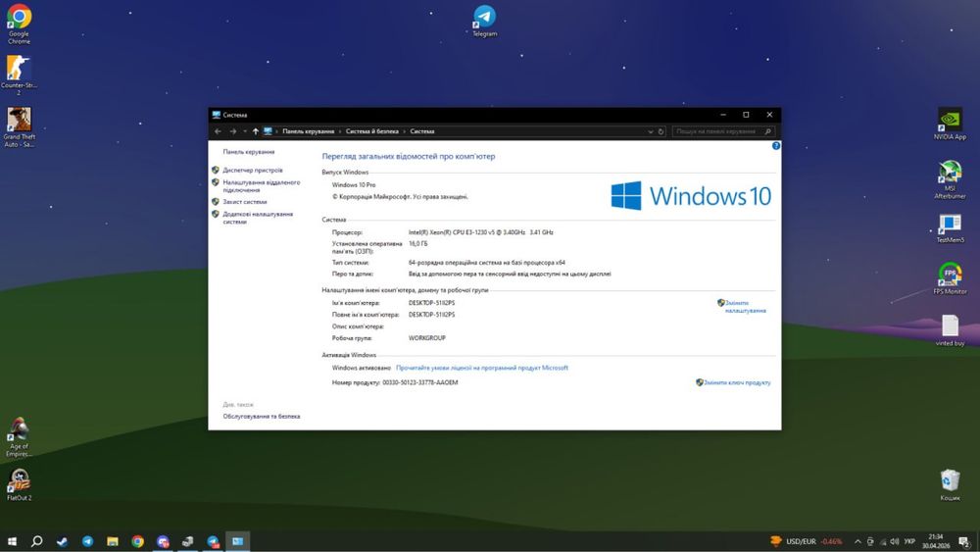Select MSI Afterburner desktop icon

[950, 179]
